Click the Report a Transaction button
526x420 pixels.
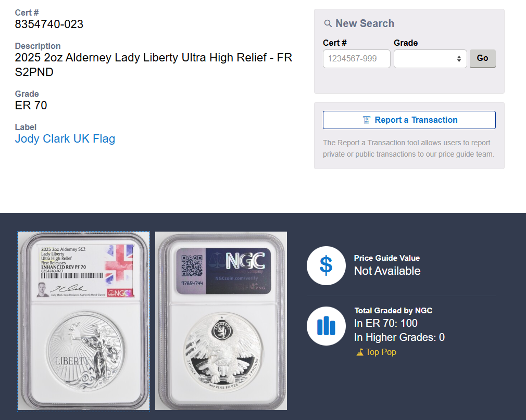click(409, 120)
